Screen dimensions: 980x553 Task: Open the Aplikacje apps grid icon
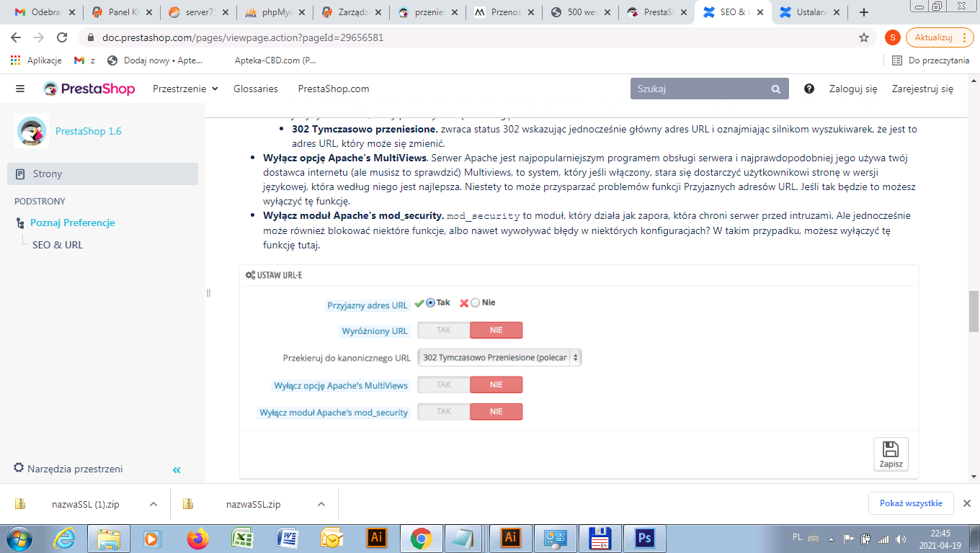[15, 60]
